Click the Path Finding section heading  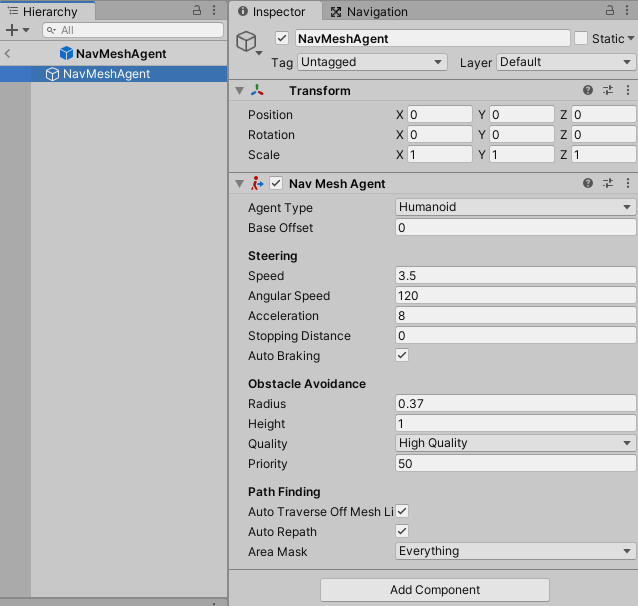284,492
